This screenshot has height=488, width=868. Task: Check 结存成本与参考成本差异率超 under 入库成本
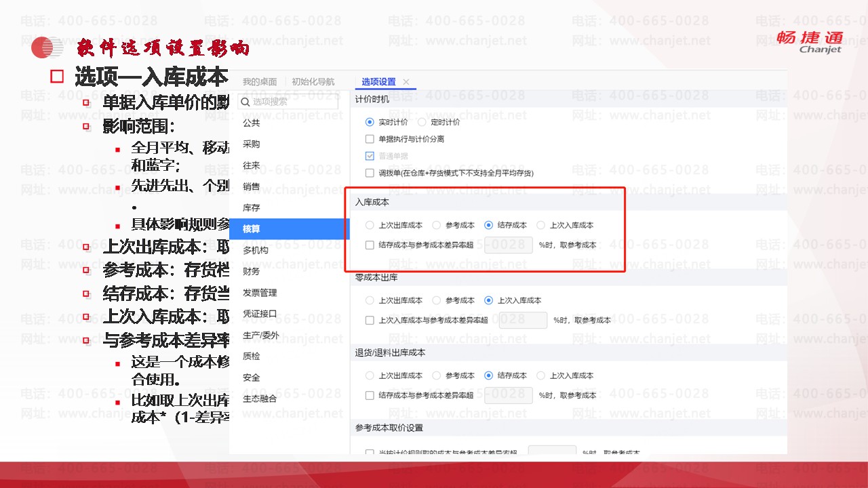click(x=370, y=245)
